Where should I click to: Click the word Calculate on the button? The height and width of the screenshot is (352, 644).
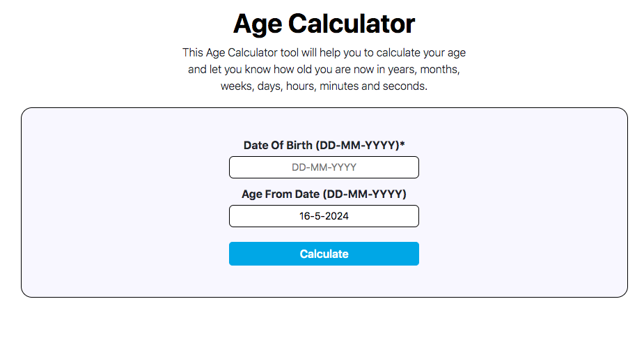tap(324, 254)
